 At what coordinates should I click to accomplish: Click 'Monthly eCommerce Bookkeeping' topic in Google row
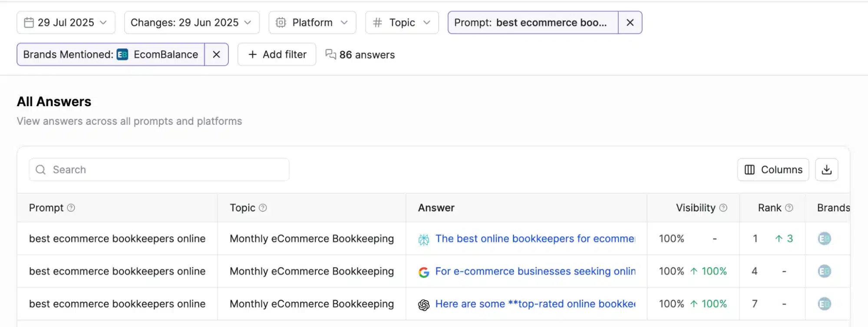tap(312, 271)
